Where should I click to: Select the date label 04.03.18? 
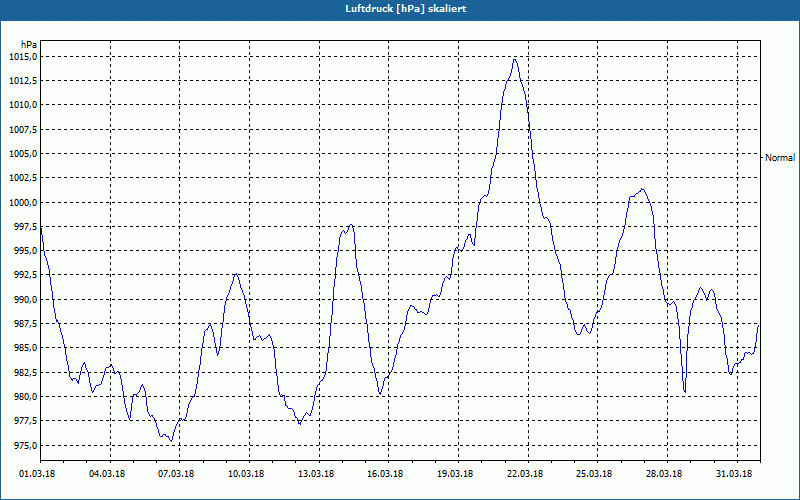107,474
